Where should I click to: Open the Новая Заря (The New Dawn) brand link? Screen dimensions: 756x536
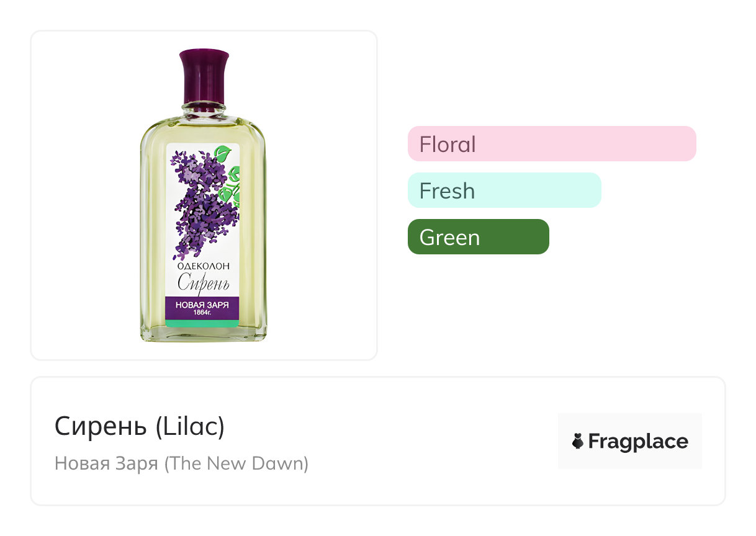click(x=181, y=463)
